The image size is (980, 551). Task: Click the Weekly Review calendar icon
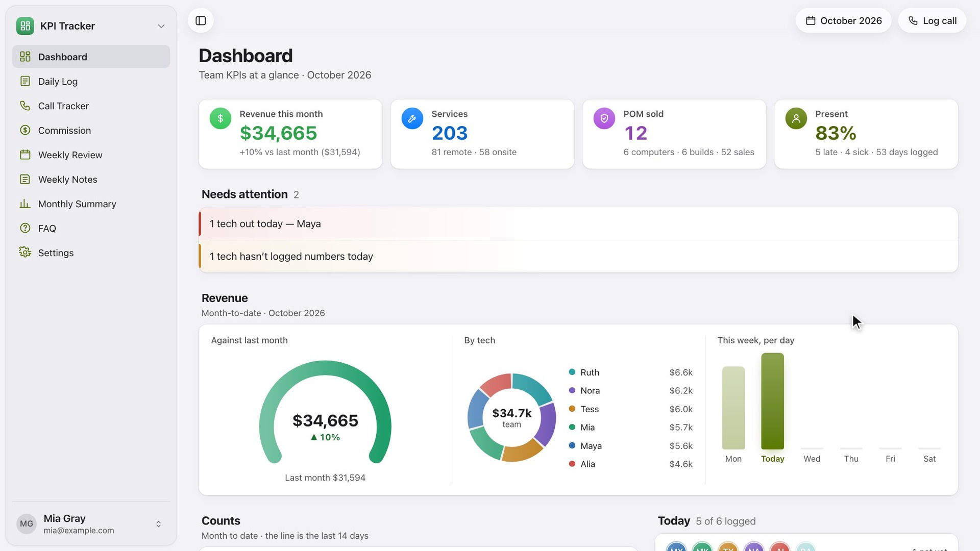pyautogui.click(x=25, y=155)
